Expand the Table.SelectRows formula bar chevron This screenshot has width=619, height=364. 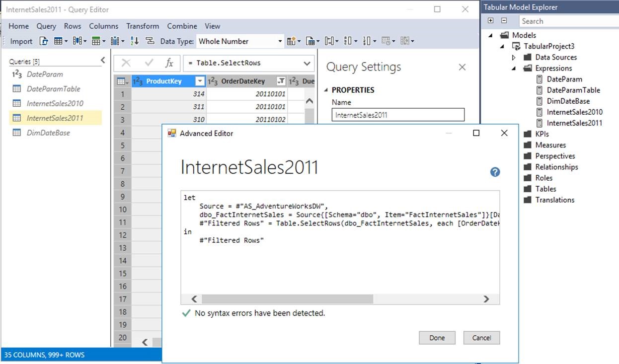pos(307,63)
